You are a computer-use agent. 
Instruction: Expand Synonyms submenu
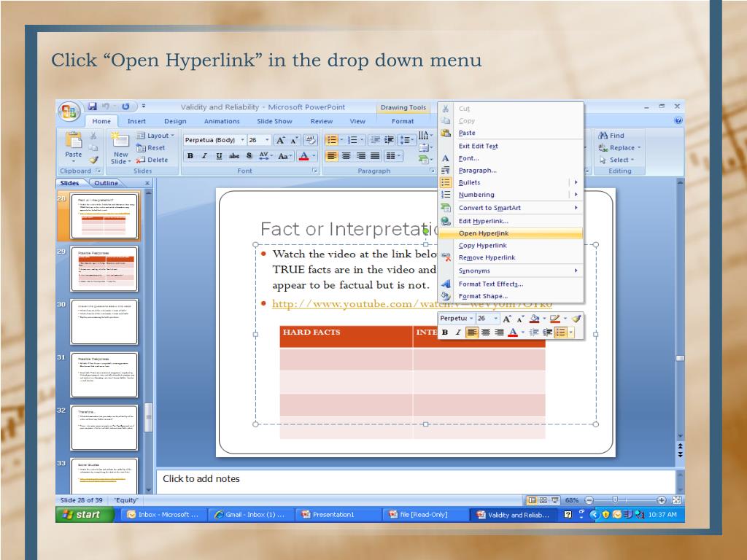pyautogui.click(x=576, y=271)
